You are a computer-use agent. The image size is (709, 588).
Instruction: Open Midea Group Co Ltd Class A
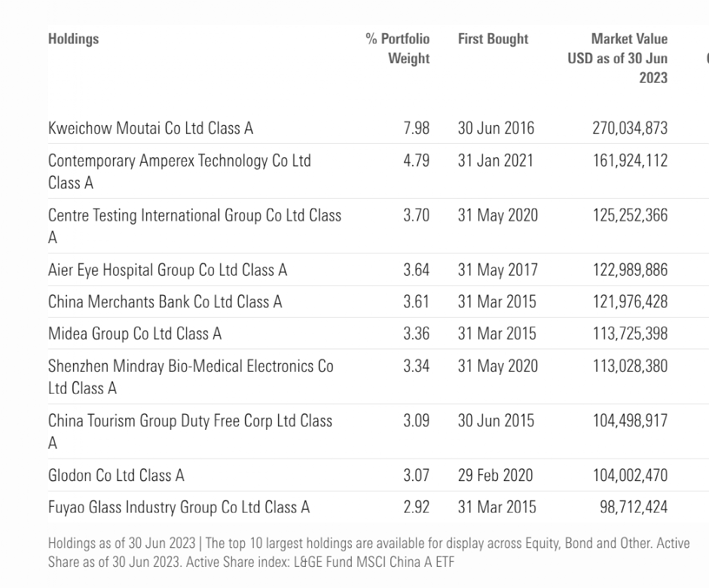(135, 334)
